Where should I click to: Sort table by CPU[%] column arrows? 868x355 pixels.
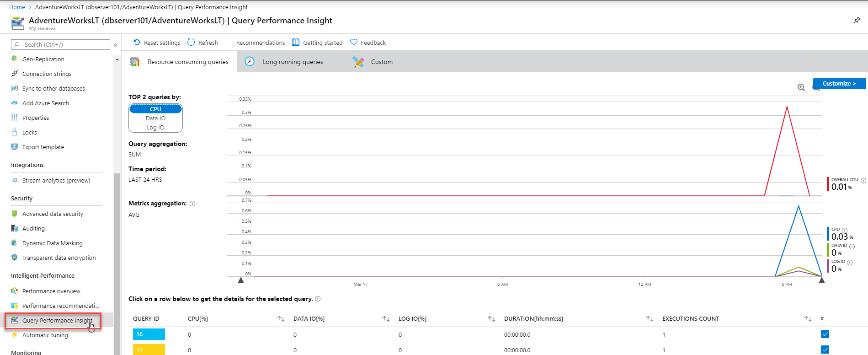tap(281, 319)
